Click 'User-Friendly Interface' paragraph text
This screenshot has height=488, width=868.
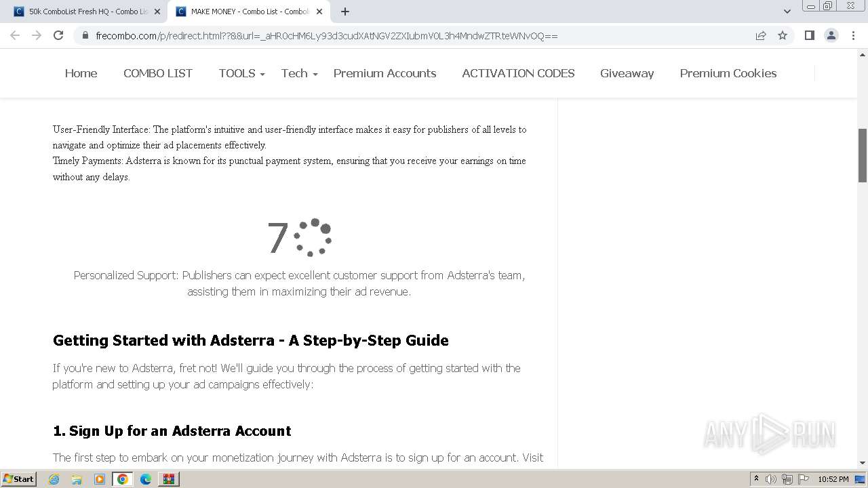tap(290, 137)
